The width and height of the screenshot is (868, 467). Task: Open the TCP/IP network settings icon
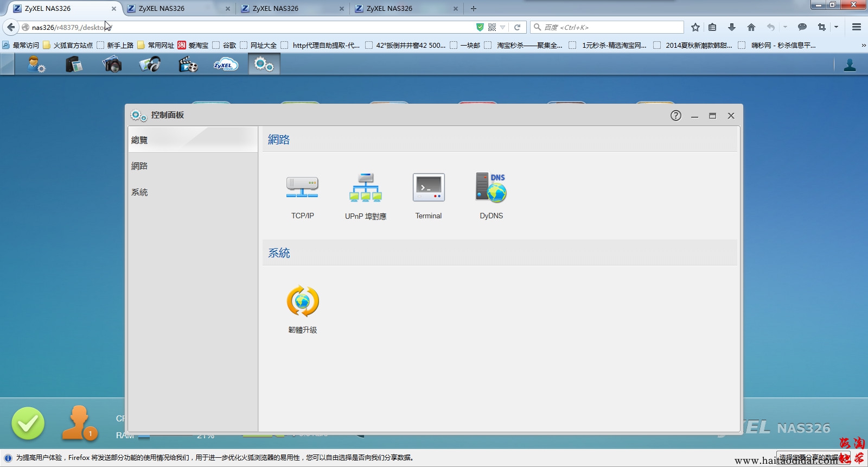(302, 188)
